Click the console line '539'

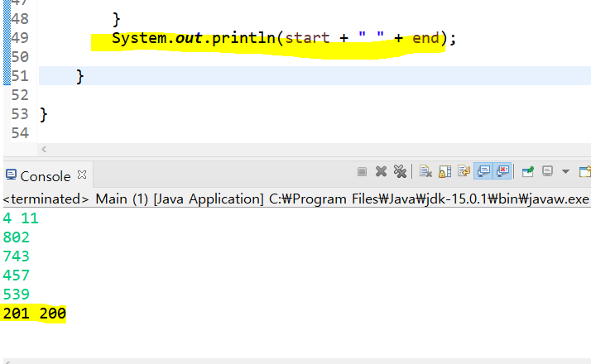point(17,294)
